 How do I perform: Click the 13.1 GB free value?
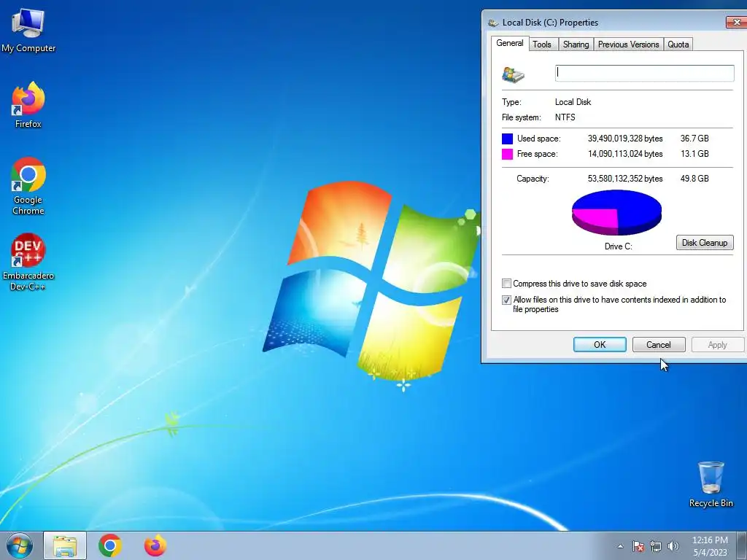click(x=694, y=154)
